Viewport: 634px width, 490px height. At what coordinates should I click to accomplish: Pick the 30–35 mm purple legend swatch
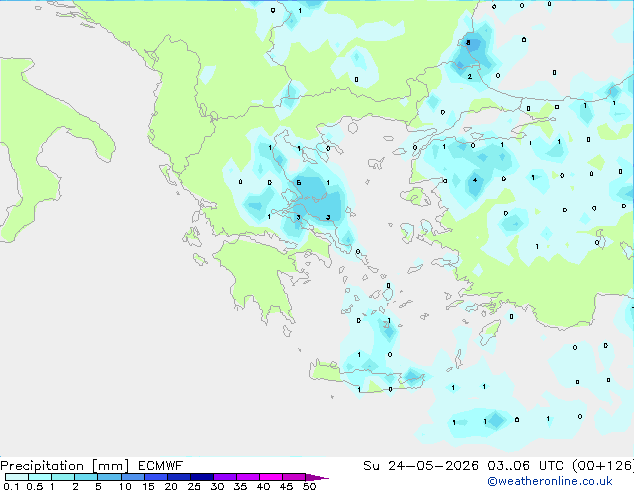pos(225,477)
